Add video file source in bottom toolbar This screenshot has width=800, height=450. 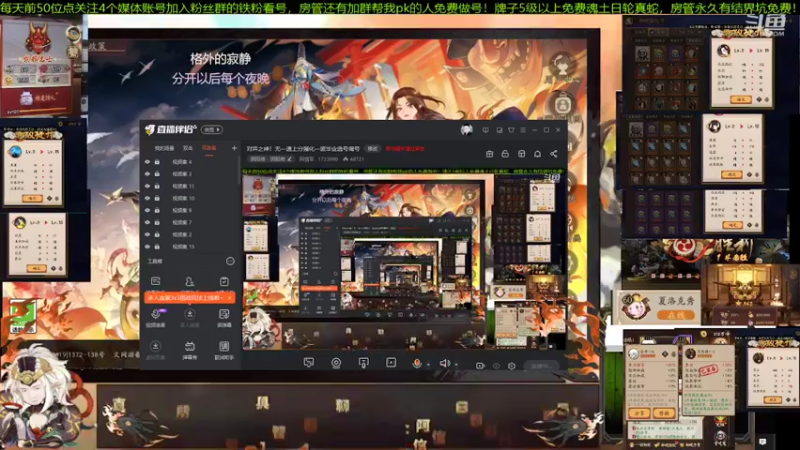391,363
